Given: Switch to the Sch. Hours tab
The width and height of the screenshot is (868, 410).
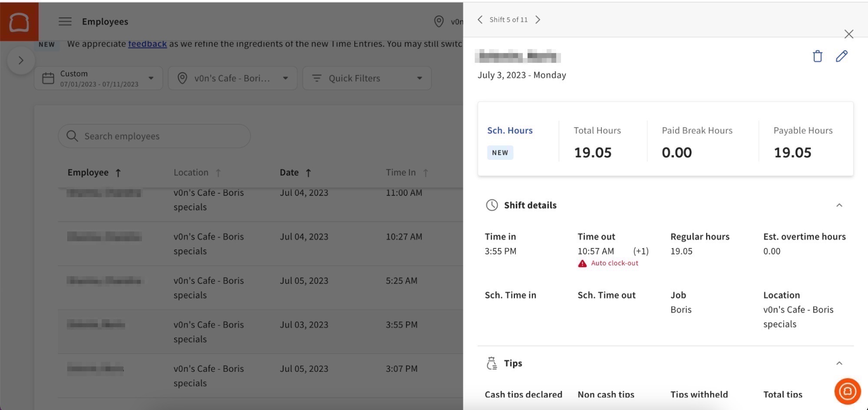Looking at the screenshot, I should [x=510, y=130].
